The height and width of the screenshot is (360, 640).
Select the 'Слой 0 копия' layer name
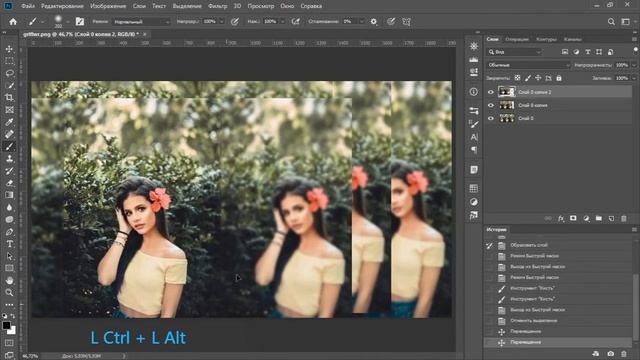click(533, 105)
